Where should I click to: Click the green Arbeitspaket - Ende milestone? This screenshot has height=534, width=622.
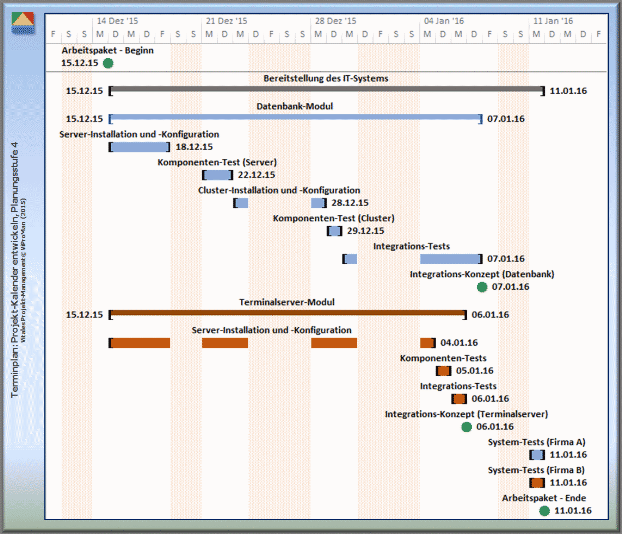(544, 511)
